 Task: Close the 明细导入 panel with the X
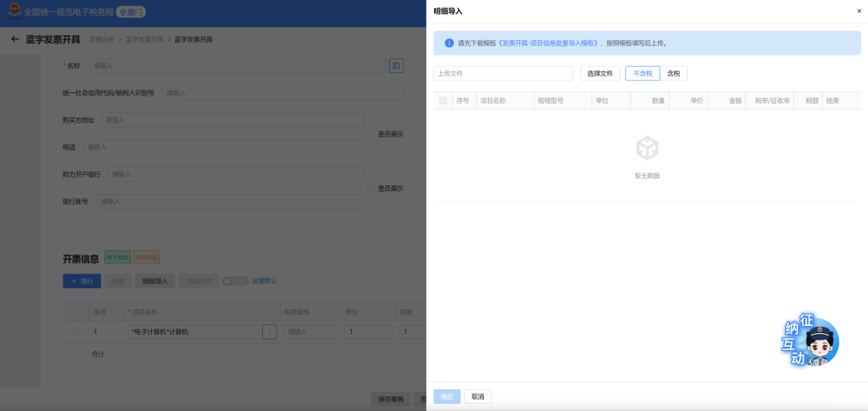pos(858,11)
